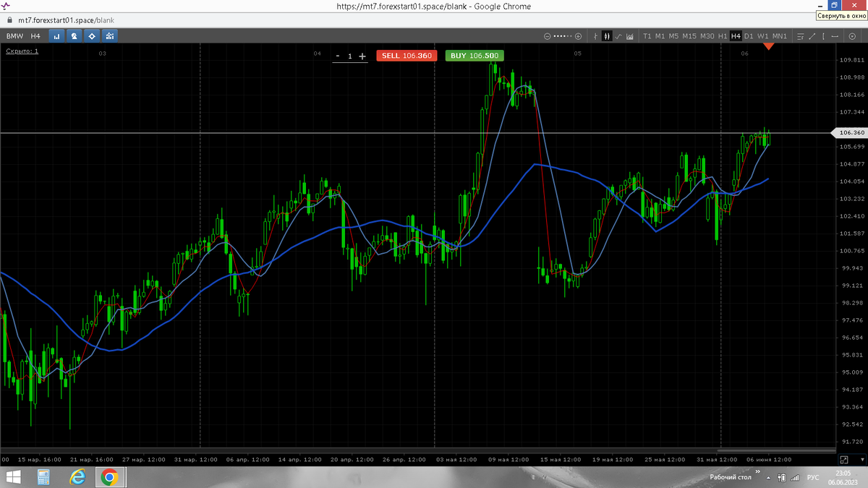Open the indicators list icon
This screenshot has width=868, height=488.
799,36
